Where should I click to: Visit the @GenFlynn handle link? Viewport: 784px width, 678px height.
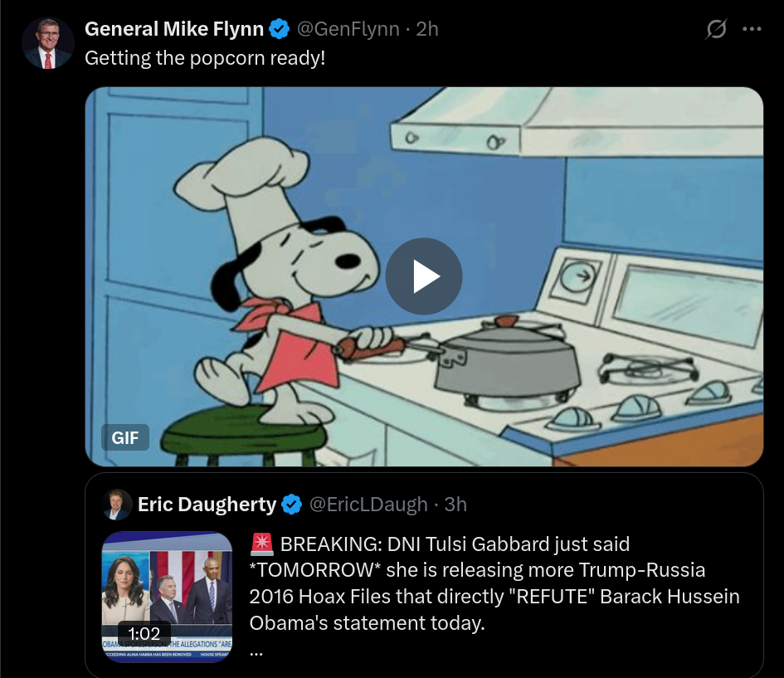coord(348,29)
